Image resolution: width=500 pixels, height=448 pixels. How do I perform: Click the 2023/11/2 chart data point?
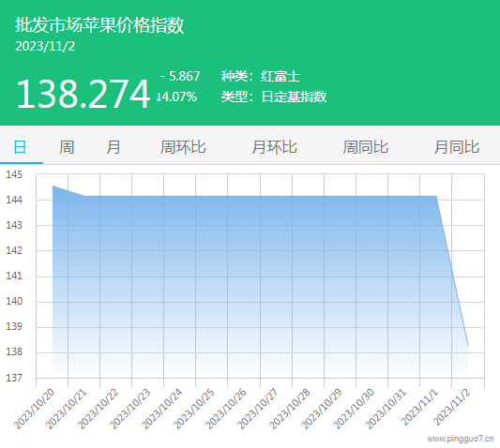point(468,346)
